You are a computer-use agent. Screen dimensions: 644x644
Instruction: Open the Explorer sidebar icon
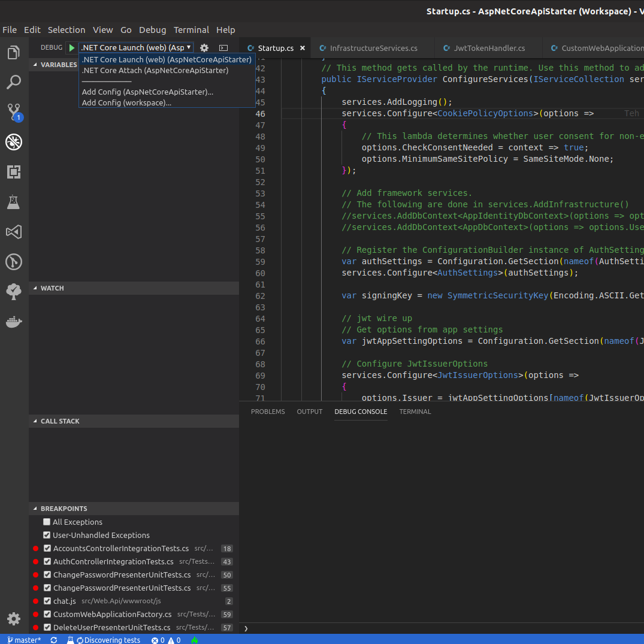[14, 52]
